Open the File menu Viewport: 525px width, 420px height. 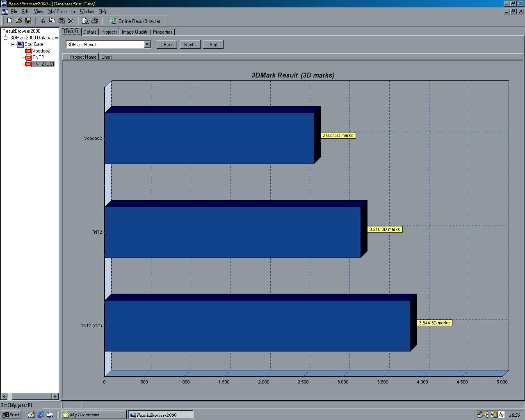14,11
